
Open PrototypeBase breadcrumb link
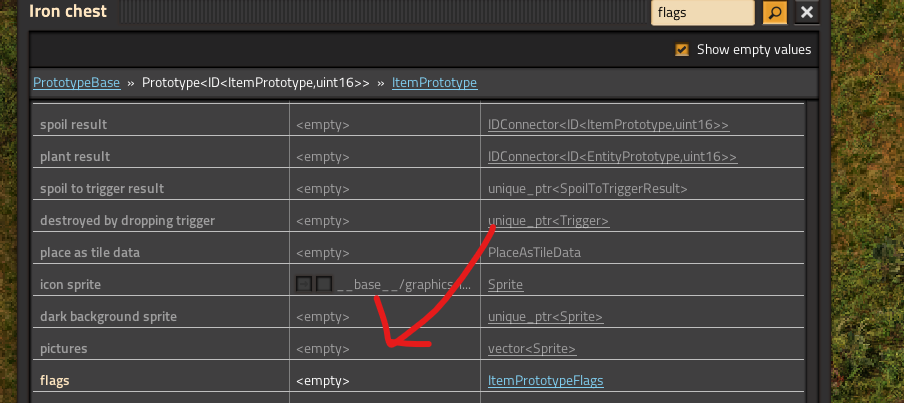(76, 83)
